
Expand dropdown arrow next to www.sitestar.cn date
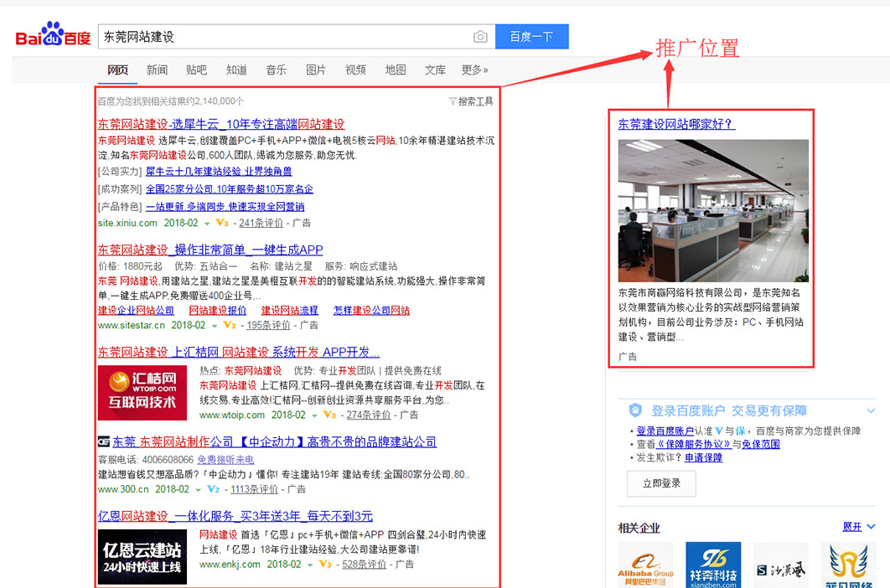tap(215, 326)
